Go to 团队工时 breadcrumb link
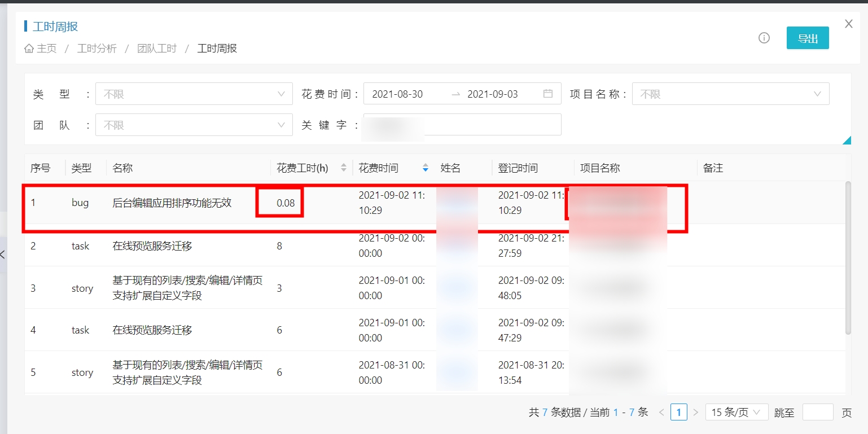 tap(157, 49)
